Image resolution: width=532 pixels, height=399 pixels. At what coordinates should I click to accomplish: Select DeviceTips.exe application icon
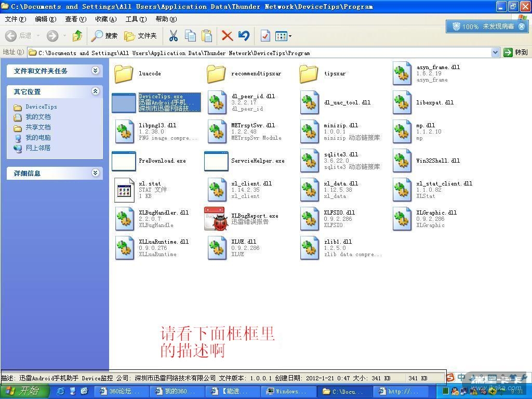pyautogui.click(x=124, y=103)
